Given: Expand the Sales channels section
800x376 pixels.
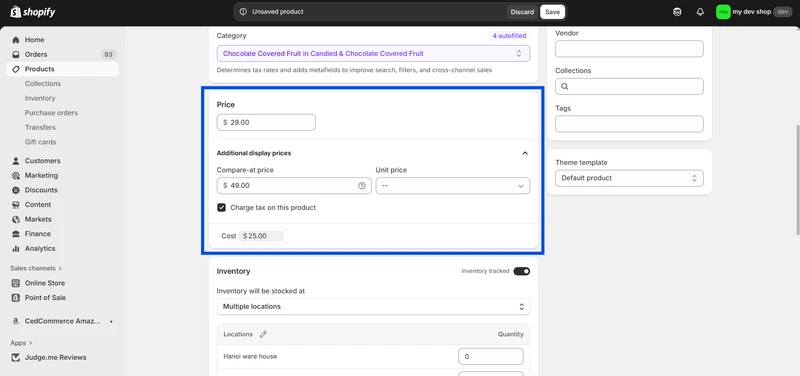Looking at the screenshot, I should pyautogui.click(x=36, y=268).
